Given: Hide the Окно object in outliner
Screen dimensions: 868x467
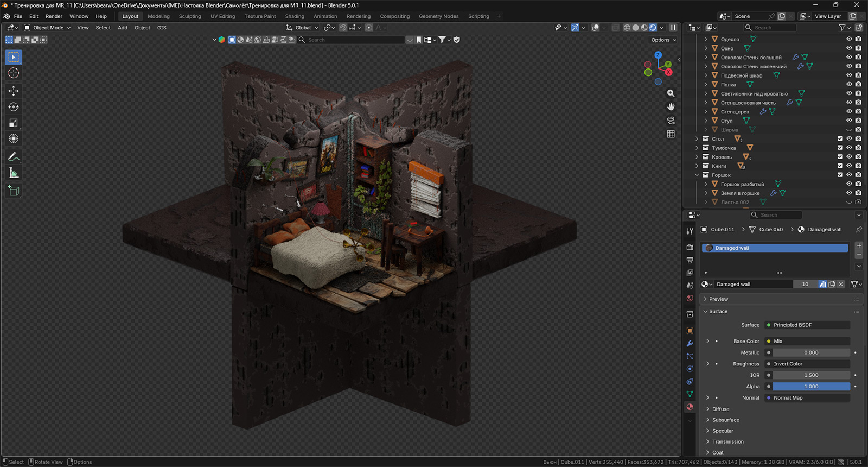Looking at the screenshot, I should coord(849,48).
